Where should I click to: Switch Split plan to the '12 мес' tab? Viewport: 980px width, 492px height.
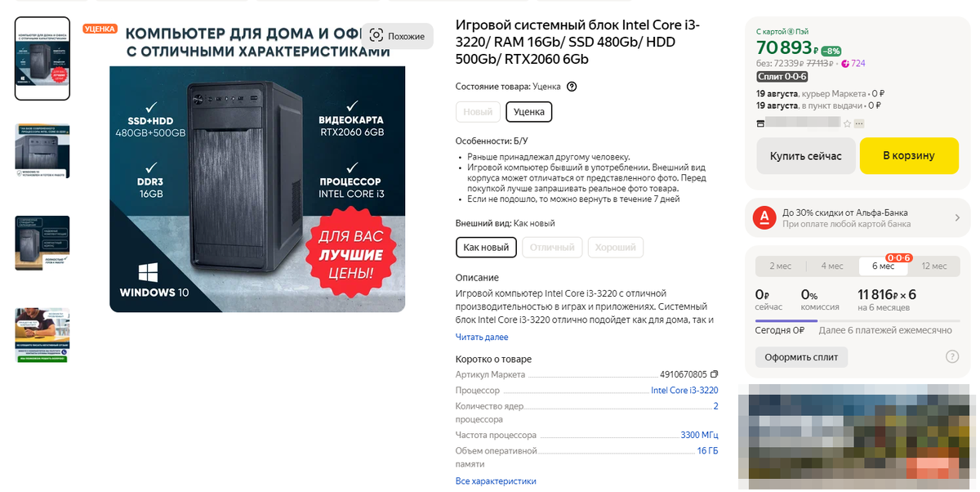[x=934, y=266]
